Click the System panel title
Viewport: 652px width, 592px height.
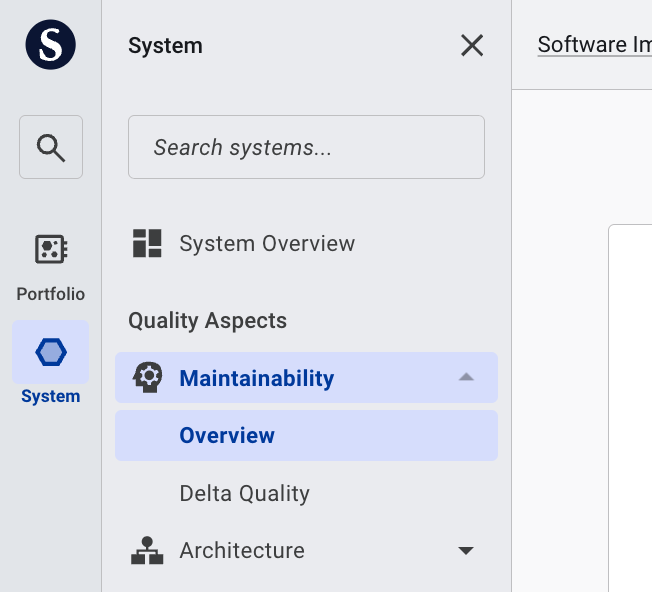point(165,45)
